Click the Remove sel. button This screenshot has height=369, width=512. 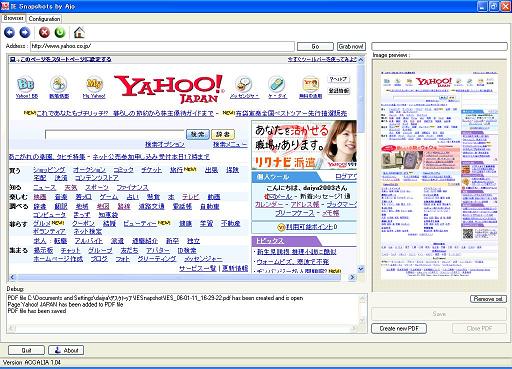click(488, 299)
